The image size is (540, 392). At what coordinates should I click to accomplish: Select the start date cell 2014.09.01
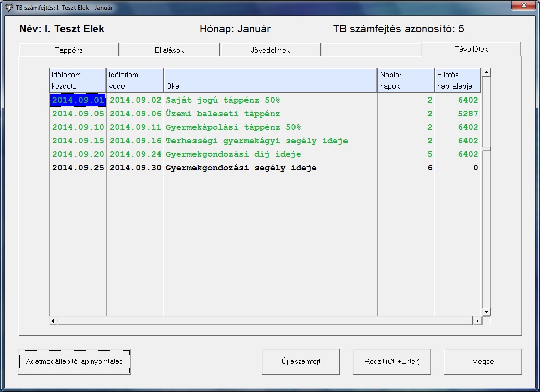[78, 100]
